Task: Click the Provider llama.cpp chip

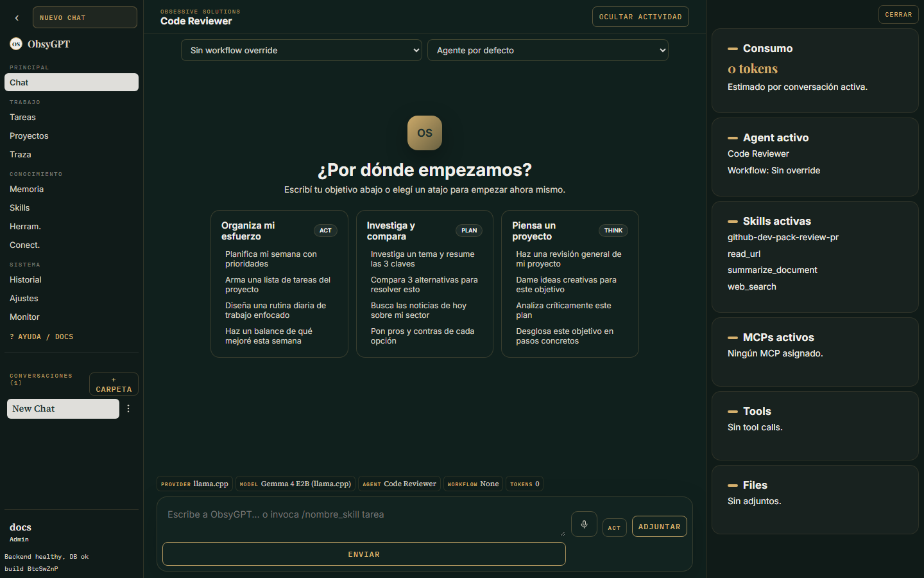Action: 194,484
